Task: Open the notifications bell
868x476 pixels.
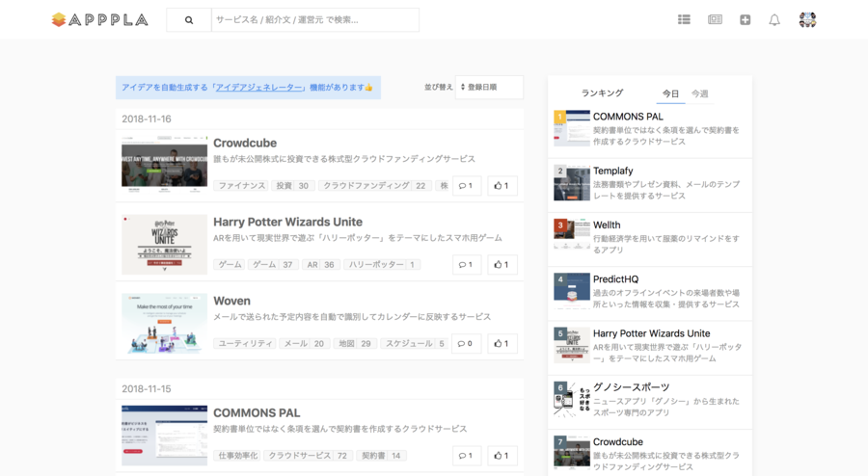Action: tap(774, 20)
